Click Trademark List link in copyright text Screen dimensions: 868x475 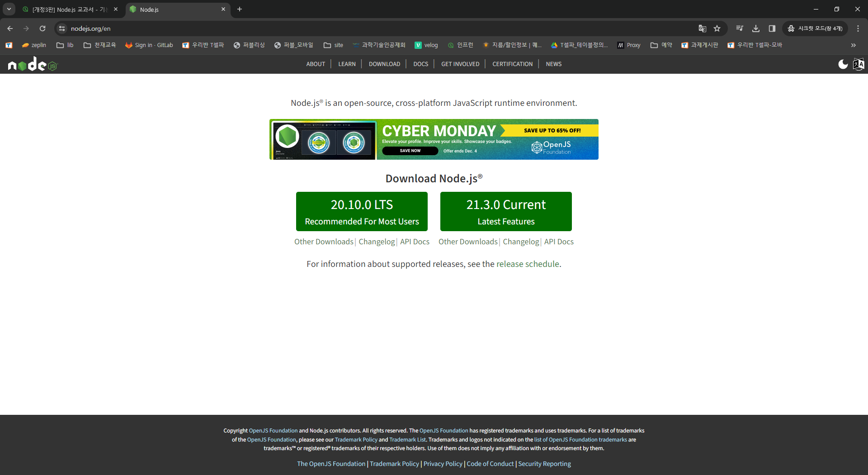[407, 439]
